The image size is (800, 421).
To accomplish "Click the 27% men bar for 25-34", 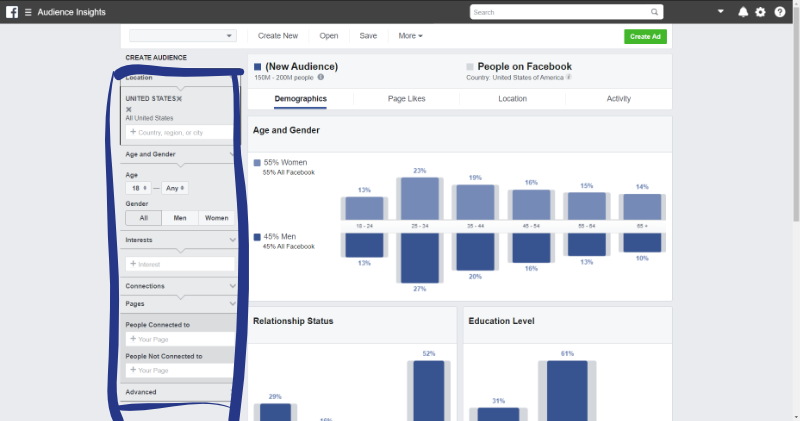I will pyautogui.click(x=419, y=258).
